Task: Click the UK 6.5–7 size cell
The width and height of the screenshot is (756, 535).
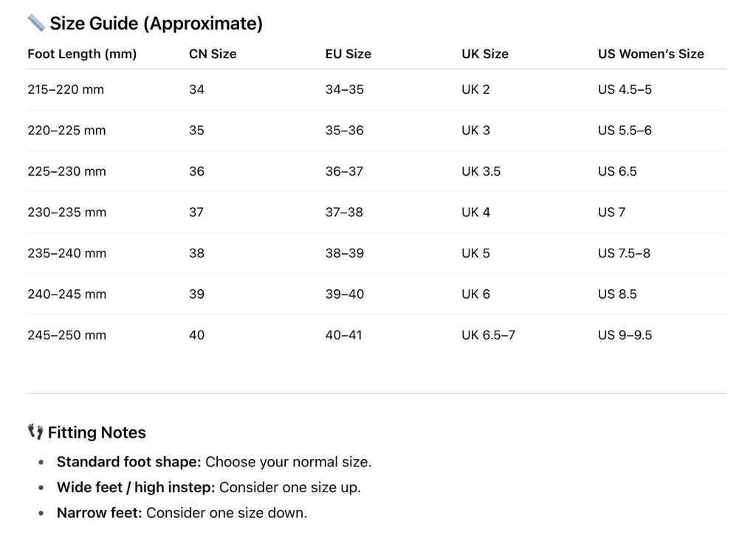Action: (488, 335)
